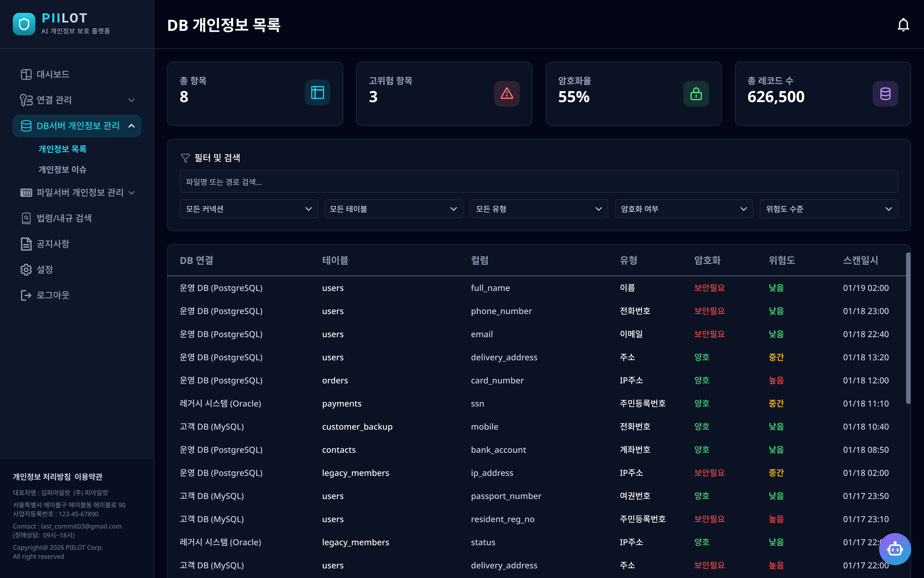Open the chatbot robot assistant button
The height and width of the screenshot is (578, 924).
pos(895,549)
